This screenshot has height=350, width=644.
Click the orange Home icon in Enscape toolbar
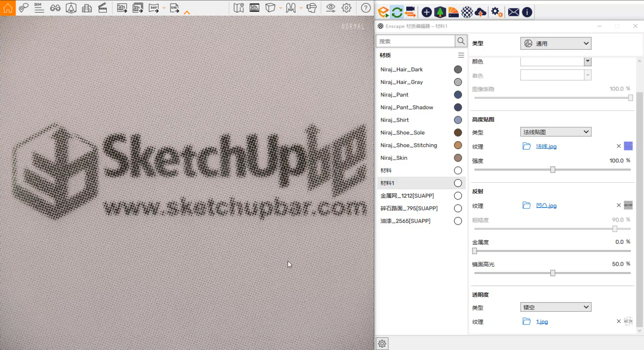pyautogui.click(x=8, y=8)
